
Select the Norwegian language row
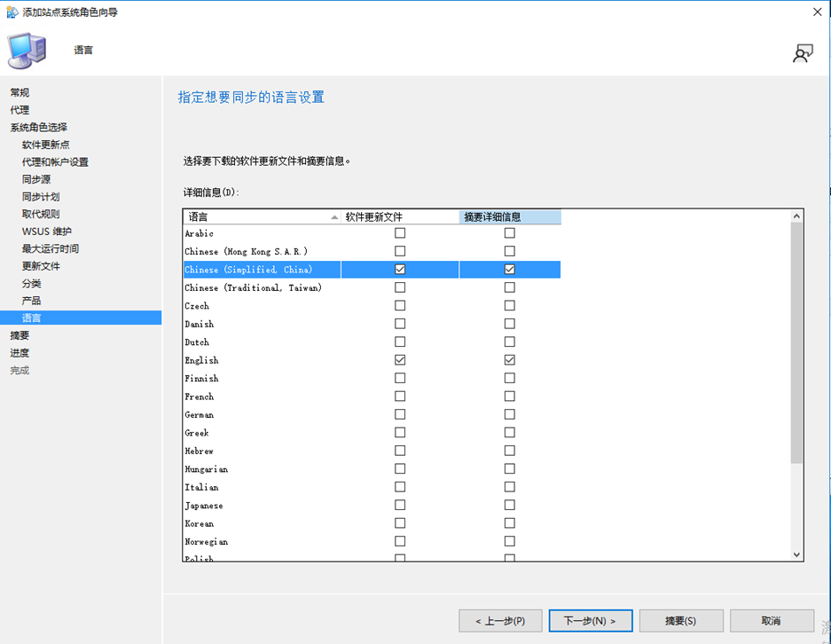372,542
